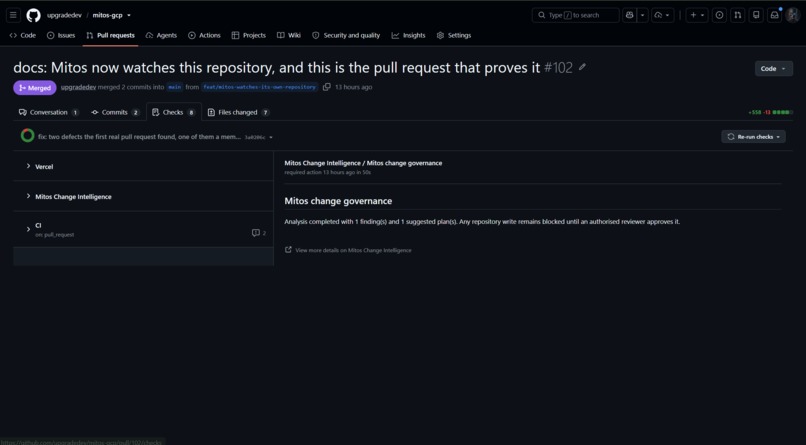Open commit selector arrow after 3a0206c

pyautogui.click(x=271, y=137)
